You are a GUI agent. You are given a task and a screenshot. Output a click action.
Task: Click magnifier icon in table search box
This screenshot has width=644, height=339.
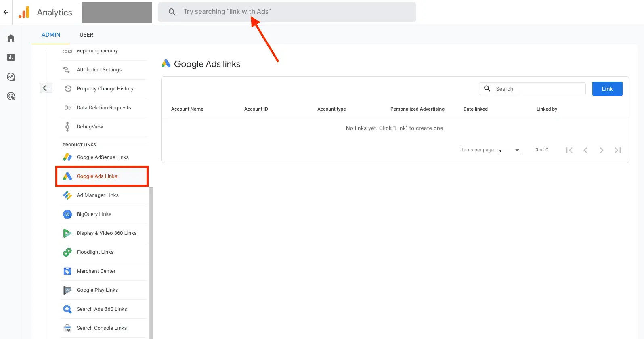487,88
